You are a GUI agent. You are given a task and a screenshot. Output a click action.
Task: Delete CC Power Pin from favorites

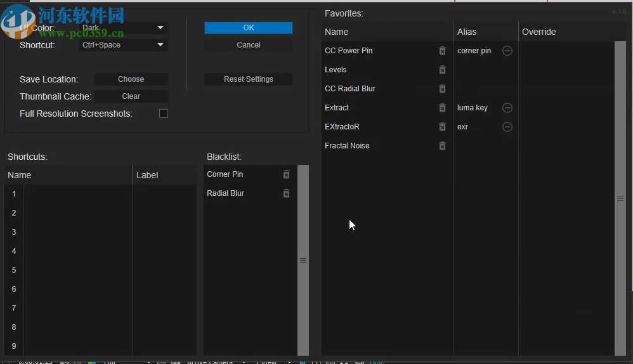[443, 51]
